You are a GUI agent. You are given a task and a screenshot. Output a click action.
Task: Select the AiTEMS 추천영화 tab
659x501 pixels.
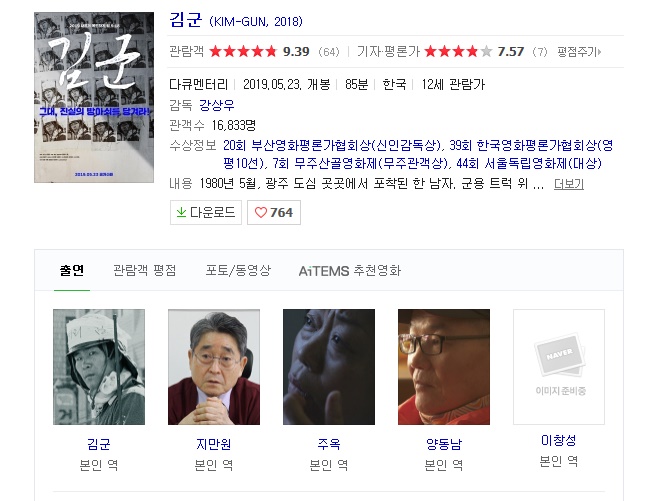350,270
